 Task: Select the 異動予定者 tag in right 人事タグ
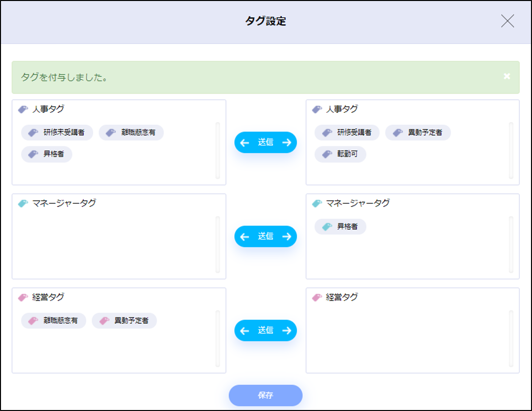click(x=418, y=133)
